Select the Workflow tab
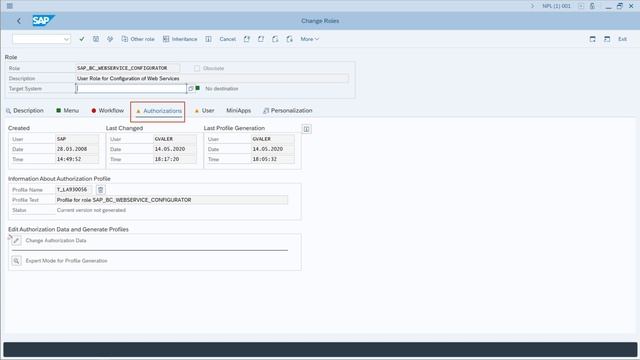 (x=108, y=111)
